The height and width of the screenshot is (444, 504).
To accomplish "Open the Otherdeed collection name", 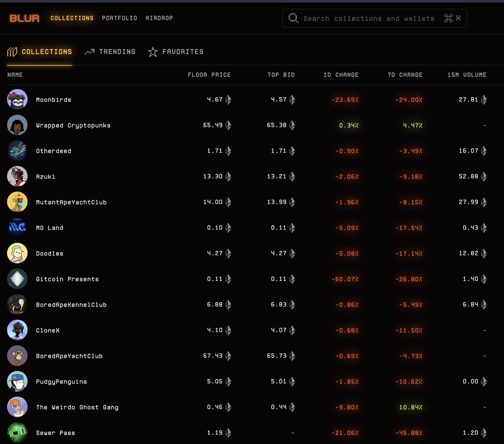I will [x=54, y=151].
